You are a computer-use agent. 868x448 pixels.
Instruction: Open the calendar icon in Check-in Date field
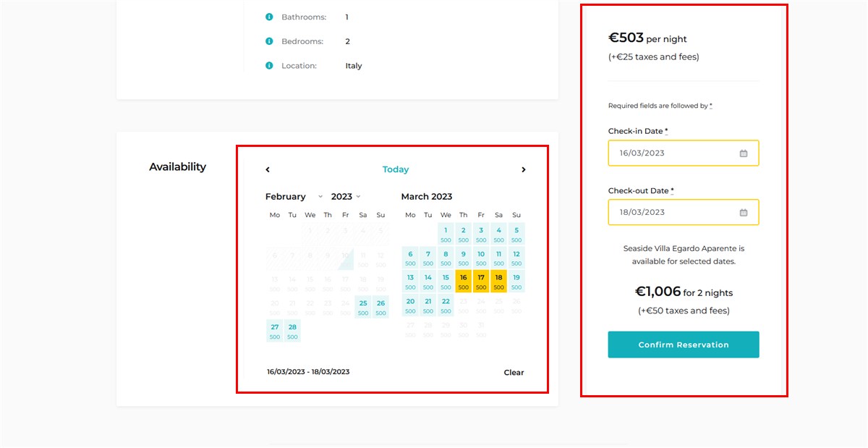click(x=743, y=153)
